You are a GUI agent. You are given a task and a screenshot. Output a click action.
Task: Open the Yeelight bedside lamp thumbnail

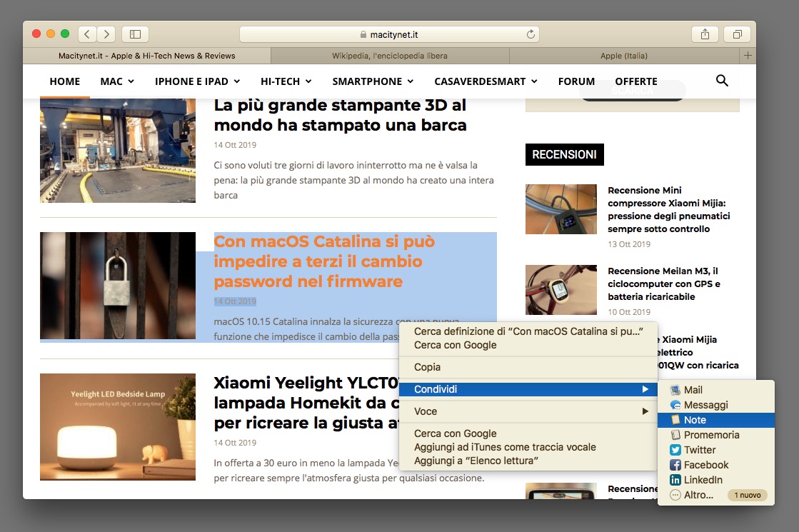(x=118, y=427)
